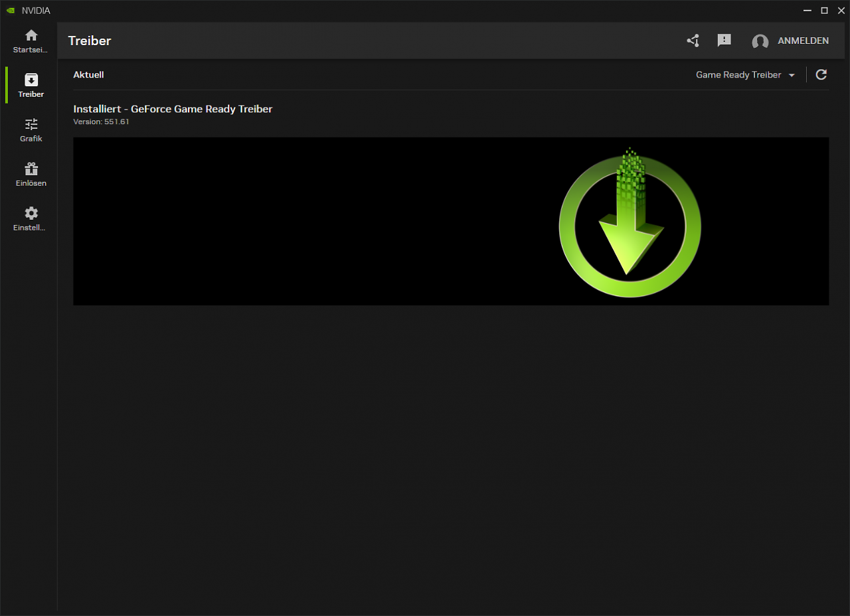Click ANMELDEN to sign in
Screen dimensions: 850x616
(x=803, y=40)
